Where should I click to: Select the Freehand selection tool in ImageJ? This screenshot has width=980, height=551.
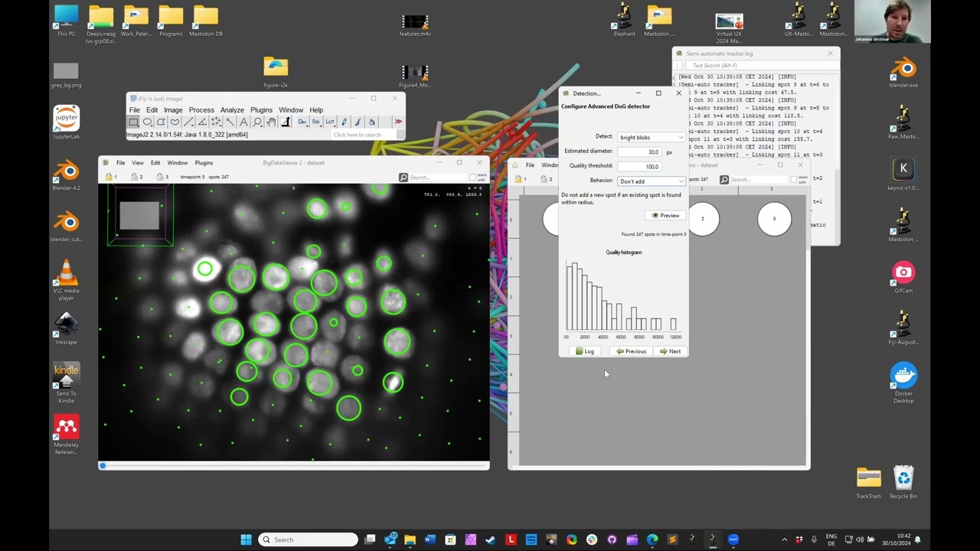(x=175, y=122)
